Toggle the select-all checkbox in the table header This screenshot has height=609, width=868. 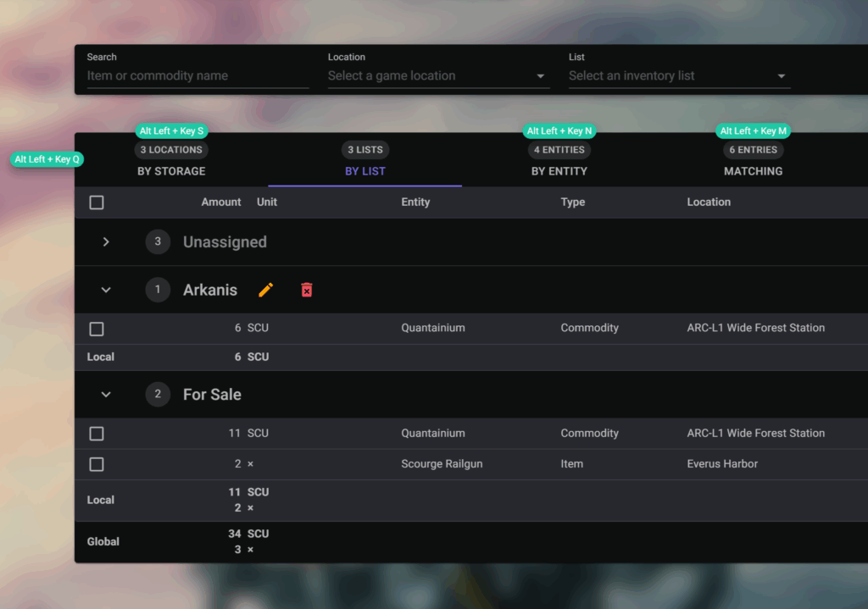(x=97, y=202)
